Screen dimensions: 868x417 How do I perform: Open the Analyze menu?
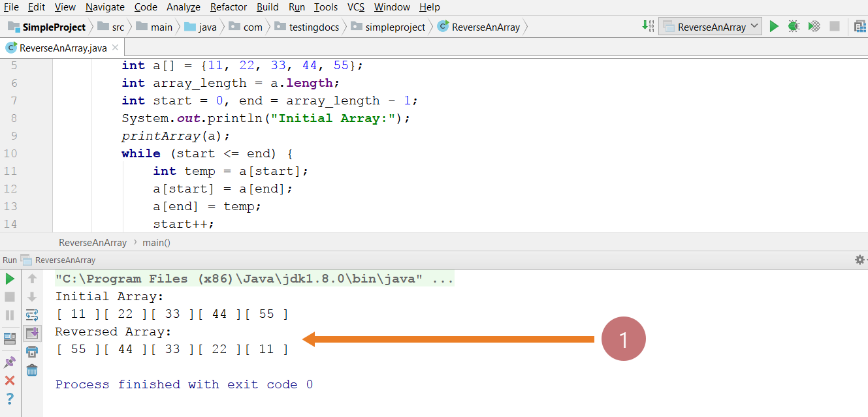184,7
